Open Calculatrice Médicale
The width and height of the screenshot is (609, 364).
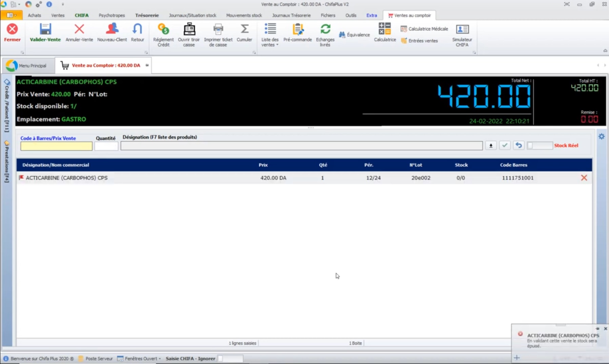pyautogui.click(x=424, y=29)
